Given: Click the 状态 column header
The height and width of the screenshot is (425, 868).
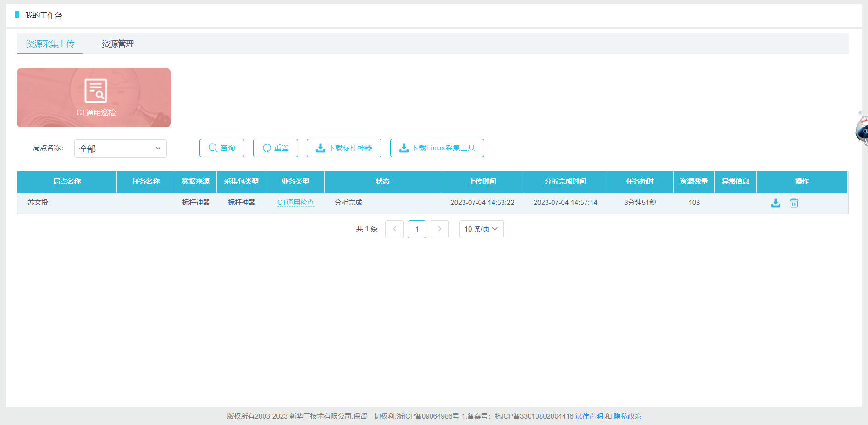Looking at the screenshot, I should (383, 182).
